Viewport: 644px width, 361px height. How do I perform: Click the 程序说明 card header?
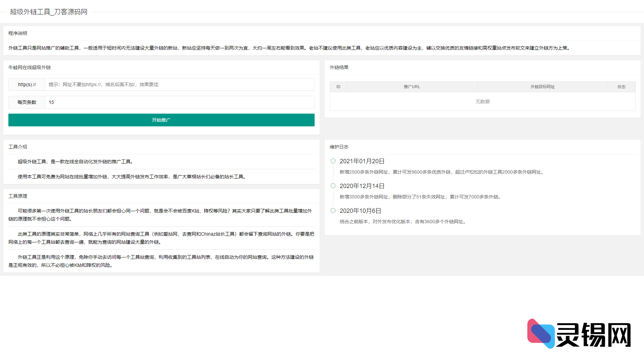click(18, 33)
